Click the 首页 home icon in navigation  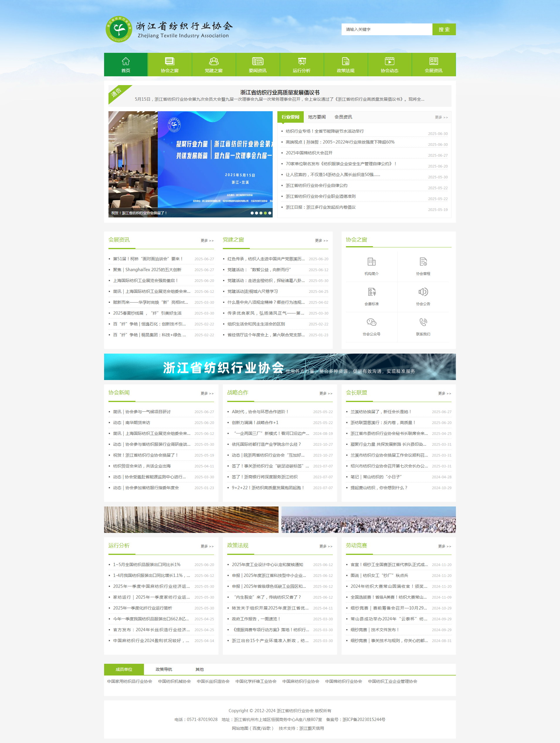[x=125, y=61]
